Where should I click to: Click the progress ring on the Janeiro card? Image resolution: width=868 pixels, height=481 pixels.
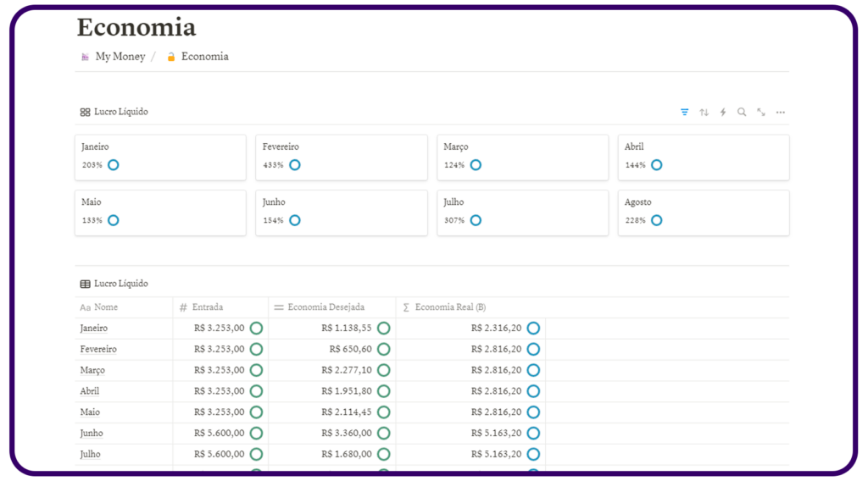click(x=113, y=165)
